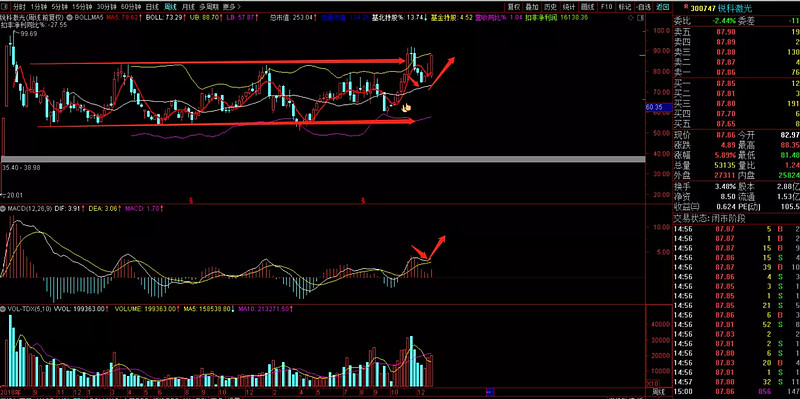
Task: Click the window layout icon beside the diamond
Action: point(641,17)
